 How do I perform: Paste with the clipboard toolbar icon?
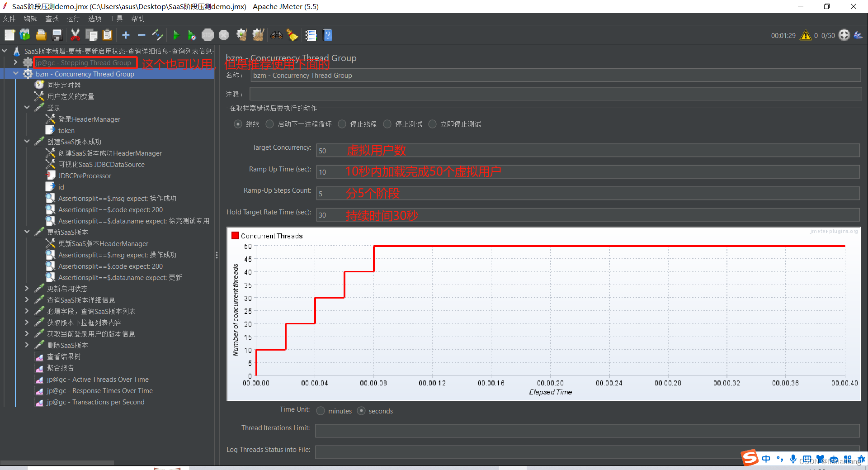tap(107, 35)
